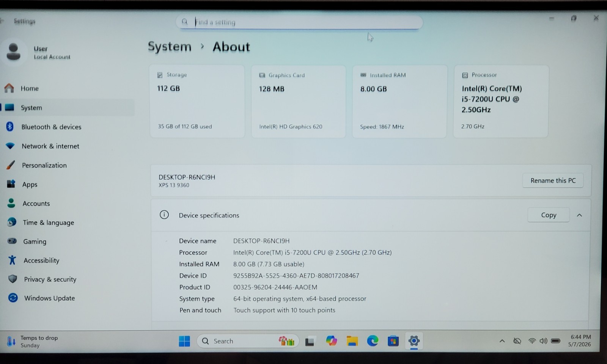This screenshot has height=364, width=607.
Task: Show hidden icons in system tray
Action: pos(502,341)
